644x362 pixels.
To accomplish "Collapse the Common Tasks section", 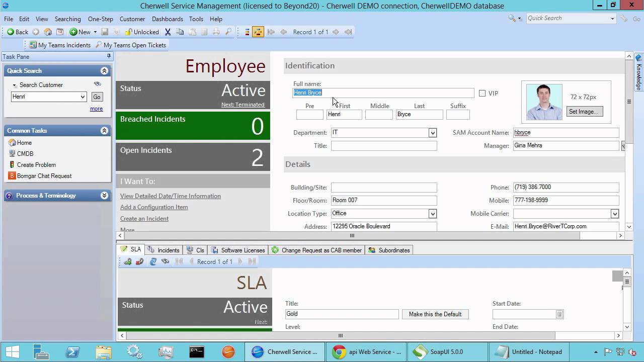I will coord(104,131).
